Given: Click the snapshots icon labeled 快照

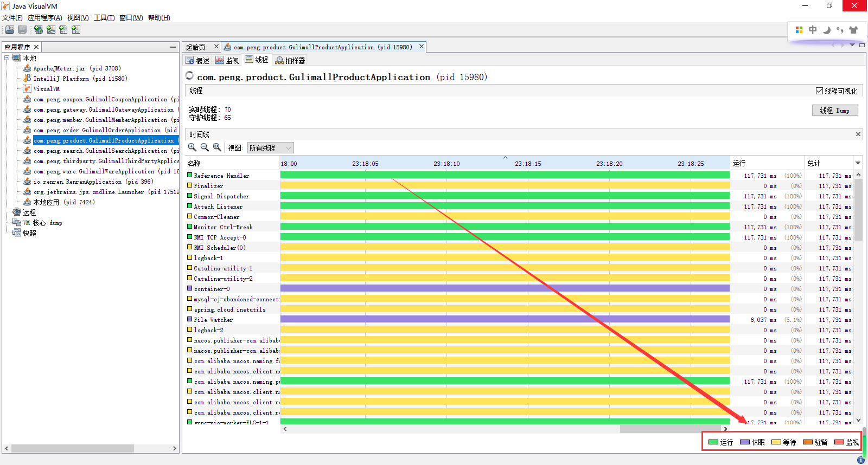Looking at the screenshot, I should pyautogui.click(x=17, y=232).
